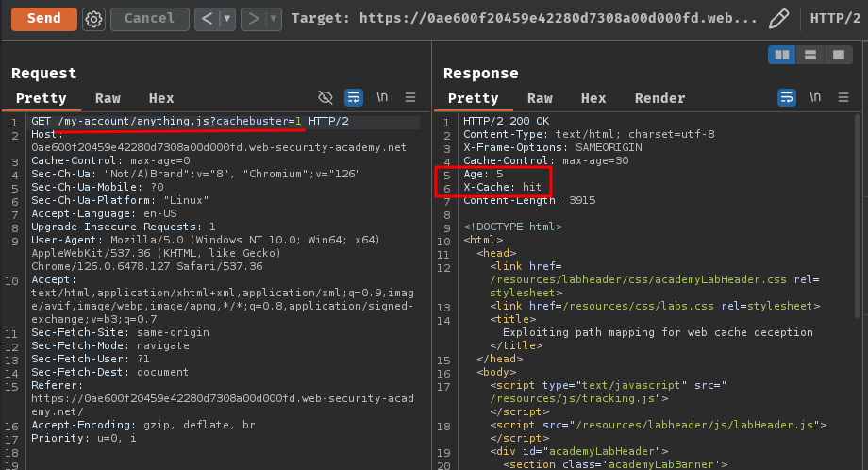The height and width of the screenshot is (470, 868).
Task: Click the Cancel button
Action: point(149,19)
